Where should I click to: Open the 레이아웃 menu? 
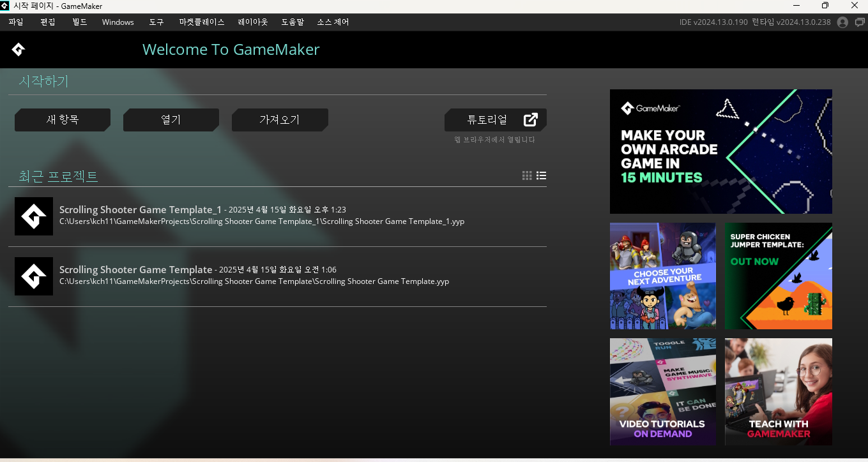tap(253, 22)
